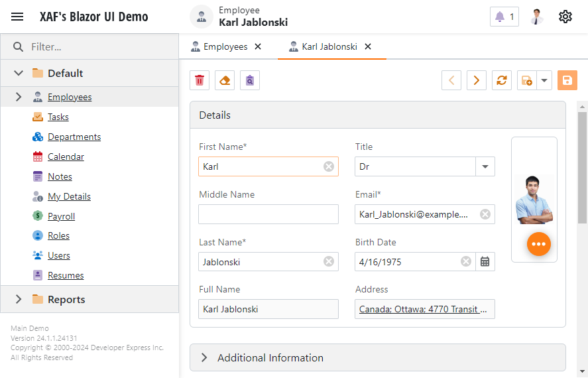Screen dimensions: 588x378
Task: Collapse the Default navigation group
Action: tap(19, 73)
